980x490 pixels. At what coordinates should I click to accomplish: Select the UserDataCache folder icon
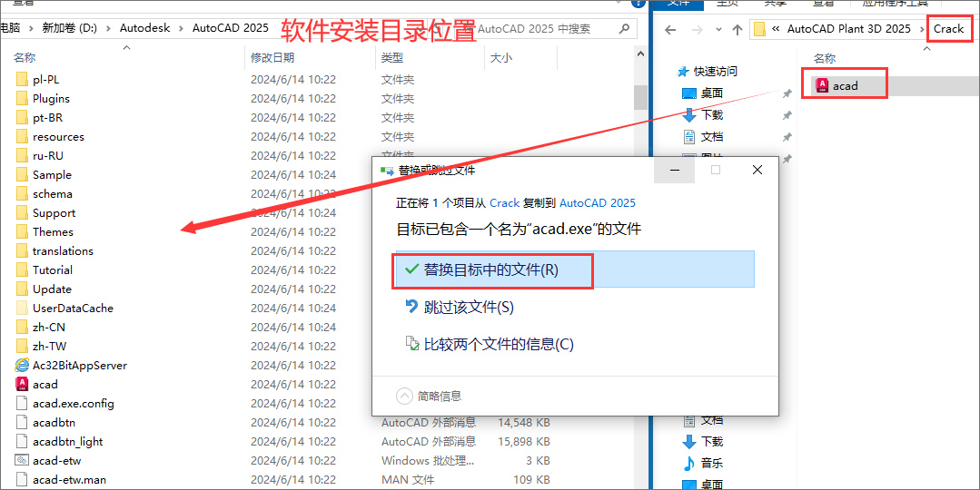click(x=22, y=308)
